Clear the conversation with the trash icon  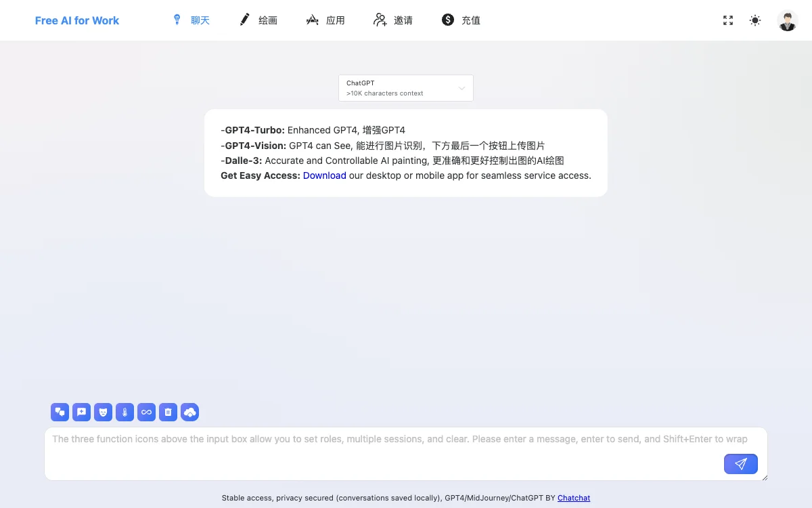(168, 412)
